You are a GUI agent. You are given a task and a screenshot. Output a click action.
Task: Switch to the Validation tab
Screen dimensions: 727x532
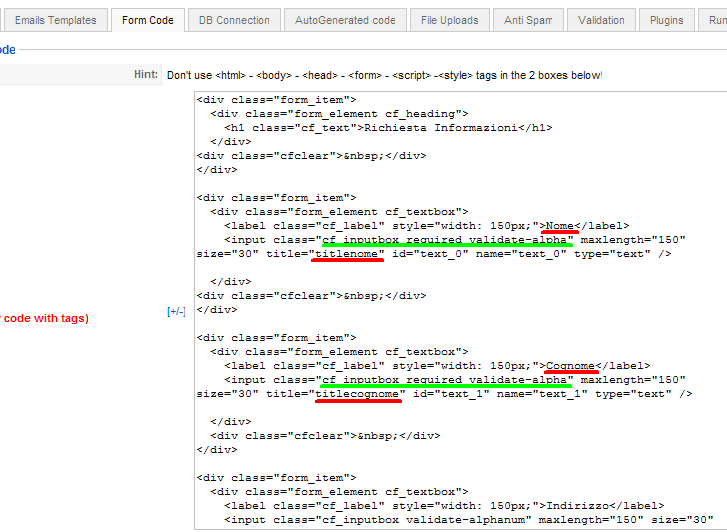coord(601,20)
